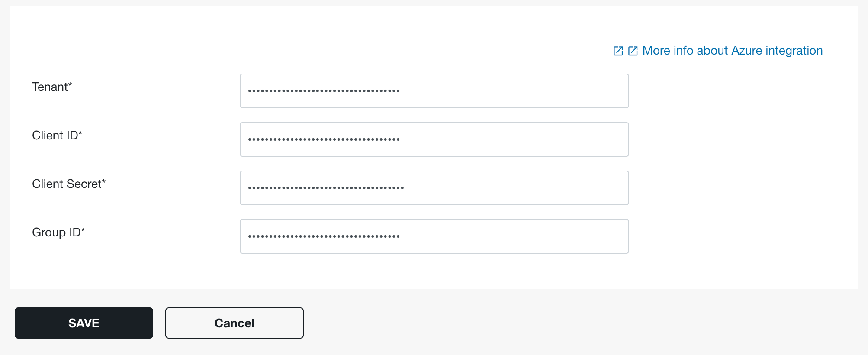Focus the Client Secret input field
Viewport: 868px width, 355px height.
click(x=434, y=188)
